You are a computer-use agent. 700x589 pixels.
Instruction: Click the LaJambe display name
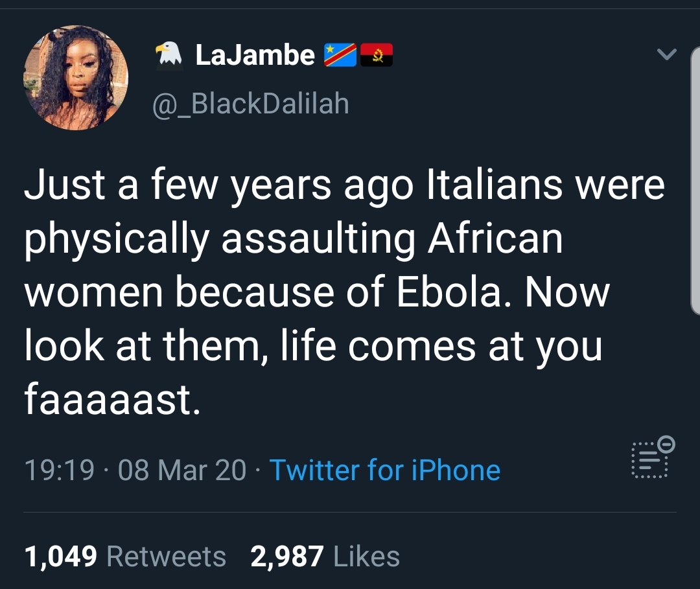255,55
